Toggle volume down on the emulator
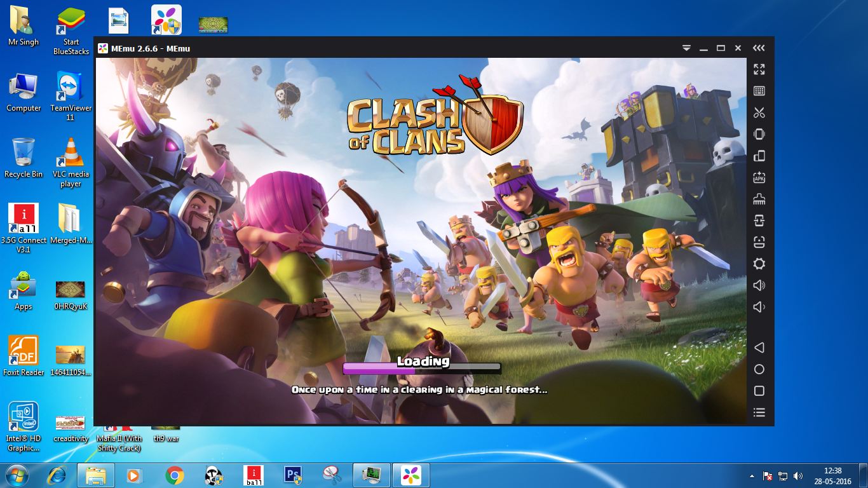868x488 pixels. (759, 306)
